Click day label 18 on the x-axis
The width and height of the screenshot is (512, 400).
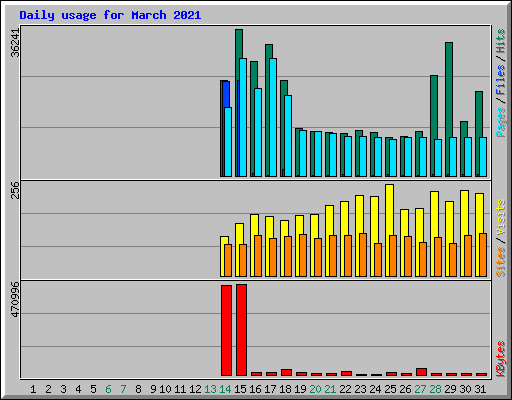tap(285, 389)
